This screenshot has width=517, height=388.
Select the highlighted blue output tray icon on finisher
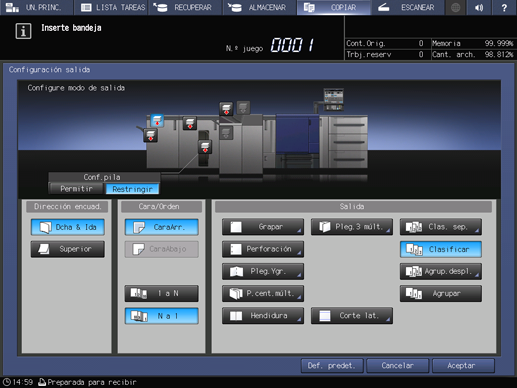(x=157, y=121)
